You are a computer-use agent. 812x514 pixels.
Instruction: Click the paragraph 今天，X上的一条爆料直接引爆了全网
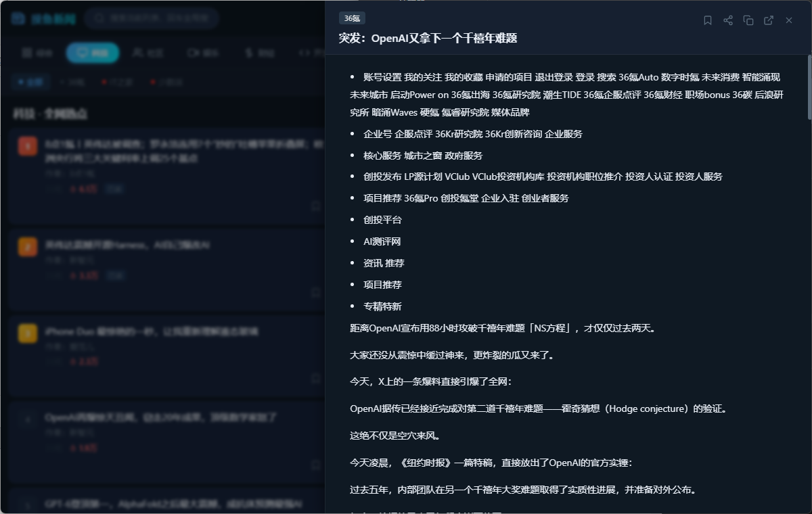tap(431, 381)
